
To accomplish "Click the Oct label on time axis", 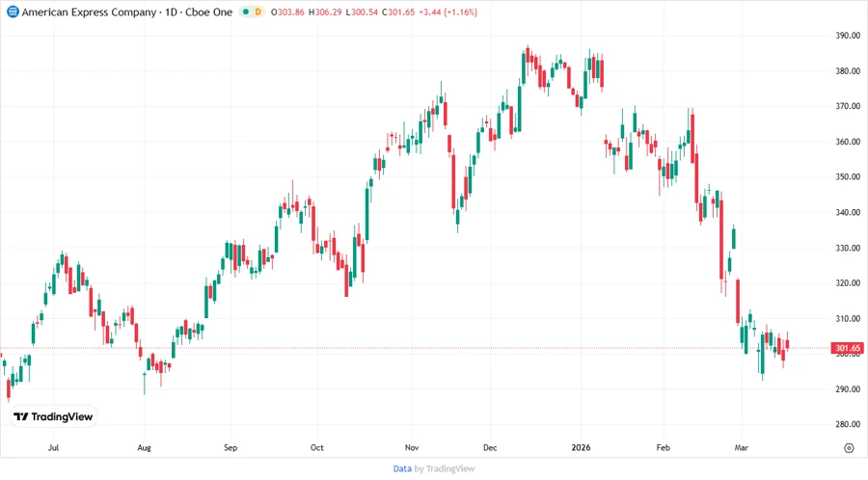I will (x=316, y=448).
